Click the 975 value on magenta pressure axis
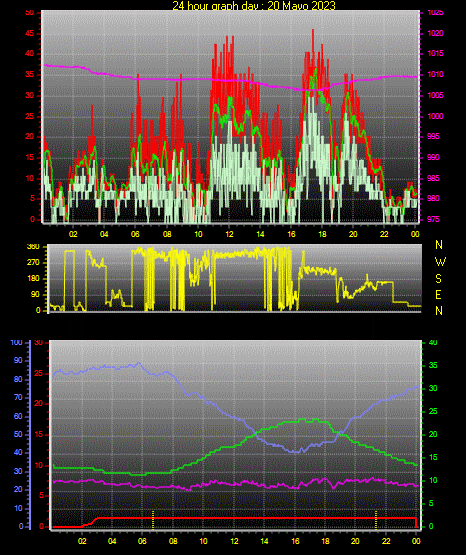The width and height of the screenshot is (466, 555). (433, 219)
